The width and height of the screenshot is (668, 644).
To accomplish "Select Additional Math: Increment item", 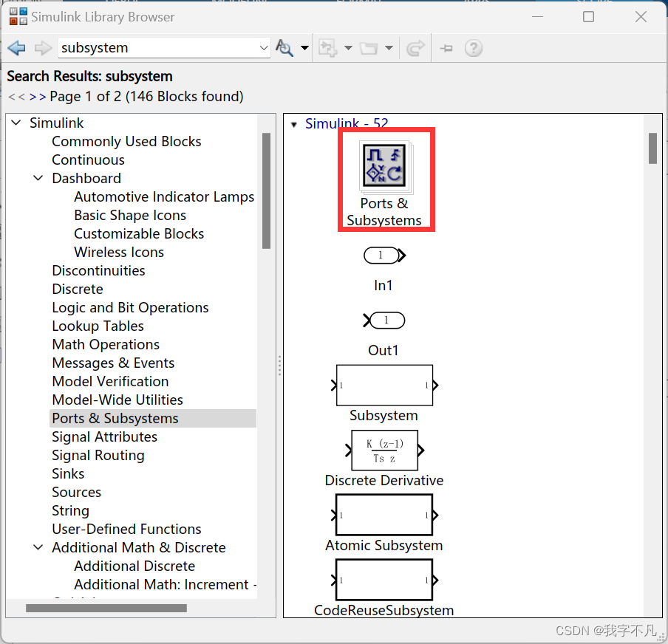I will 165,584.
